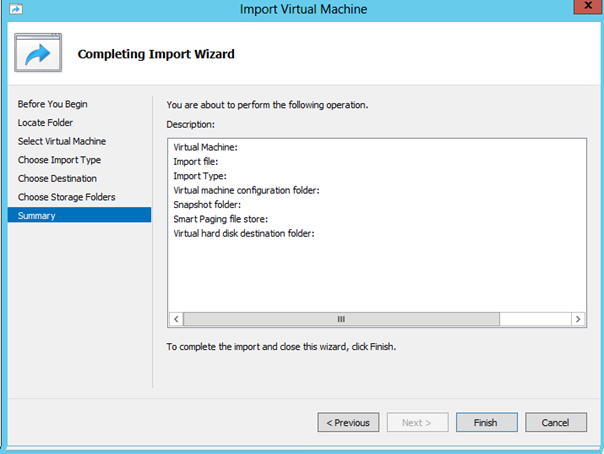Select the Select Virtual Machine step
Image resolution: width=604 pixels, height=454 pixels.
pyautogui.click(x=62, y=141)
